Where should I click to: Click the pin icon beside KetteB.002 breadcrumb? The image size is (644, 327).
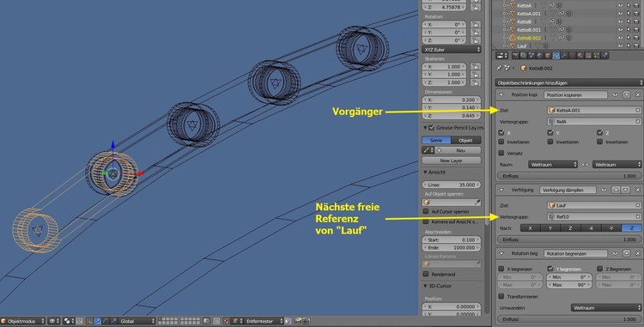point(499,68)
